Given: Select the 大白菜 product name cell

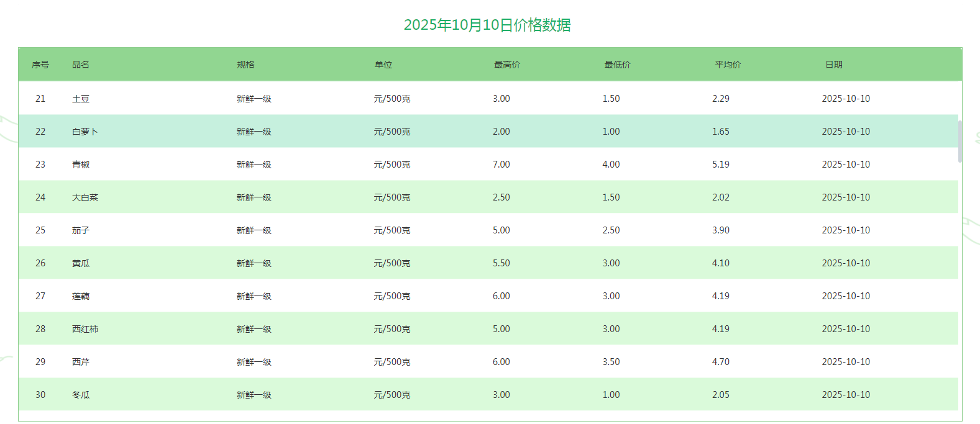Looking at the screenshot, I should coord(85,197).
